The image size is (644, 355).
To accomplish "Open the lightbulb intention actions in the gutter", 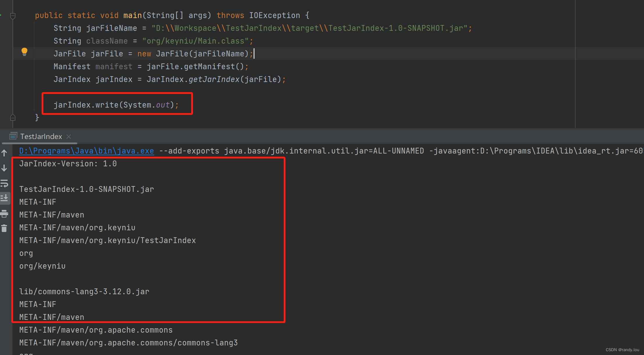I will [24, 51].
